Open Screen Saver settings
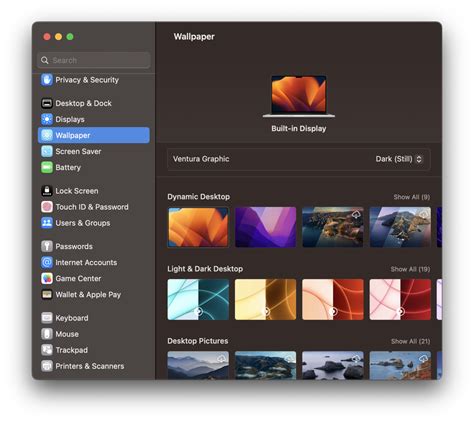The image size is (474, 422). point(94,151)
